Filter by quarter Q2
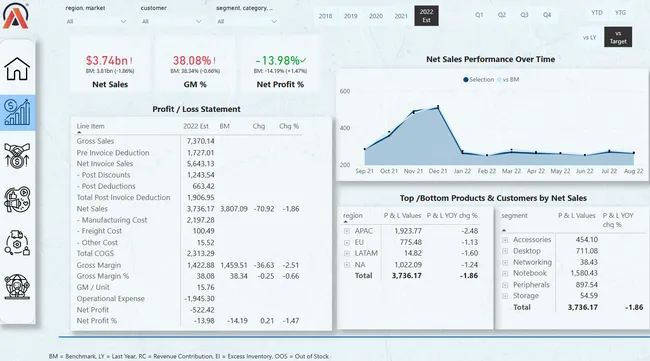Screen dimensions: 650x361 [x=502, y=15]
